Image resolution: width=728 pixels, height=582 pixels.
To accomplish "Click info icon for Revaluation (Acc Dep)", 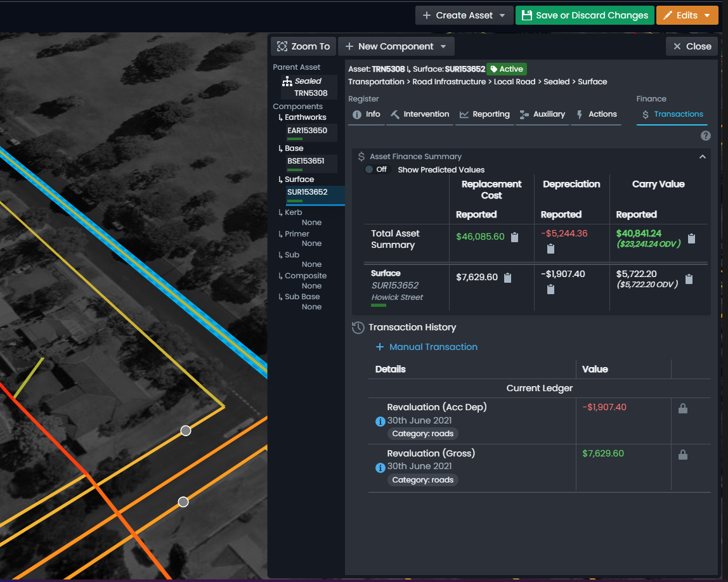I will tap(380, 421).
